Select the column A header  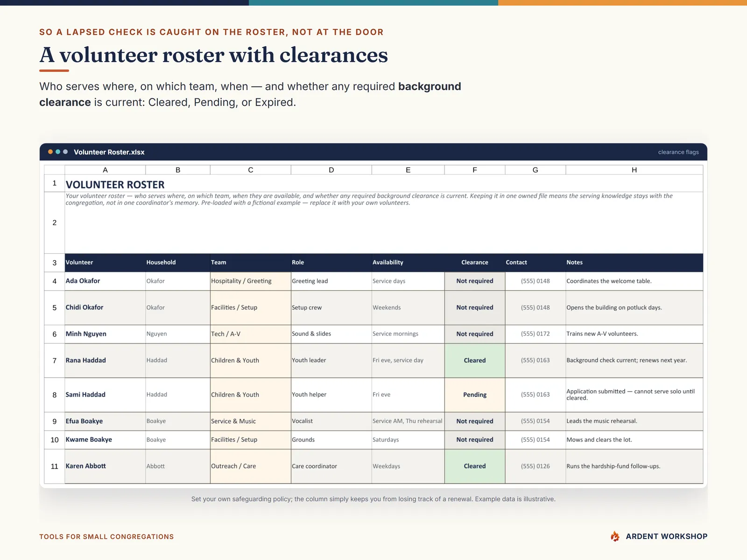105,170
